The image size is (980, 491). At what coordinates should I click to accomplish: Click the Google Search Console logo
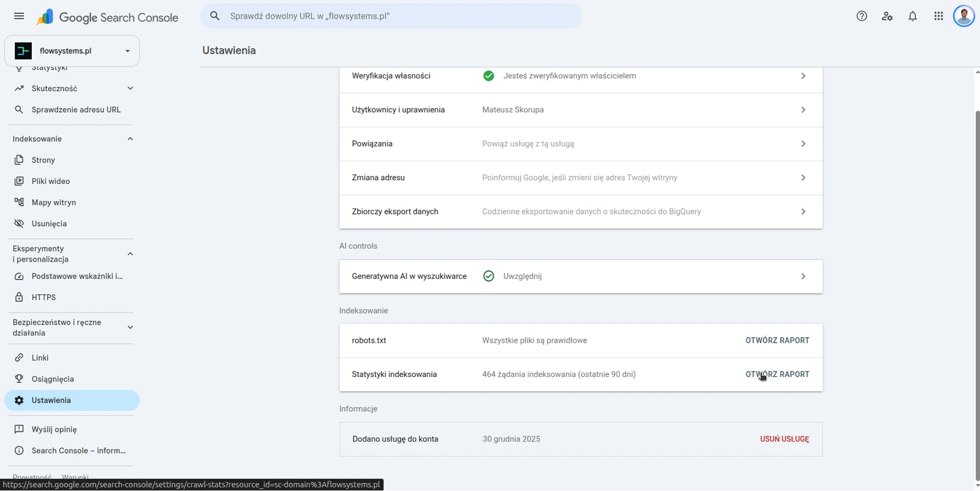tap(107, 17)
